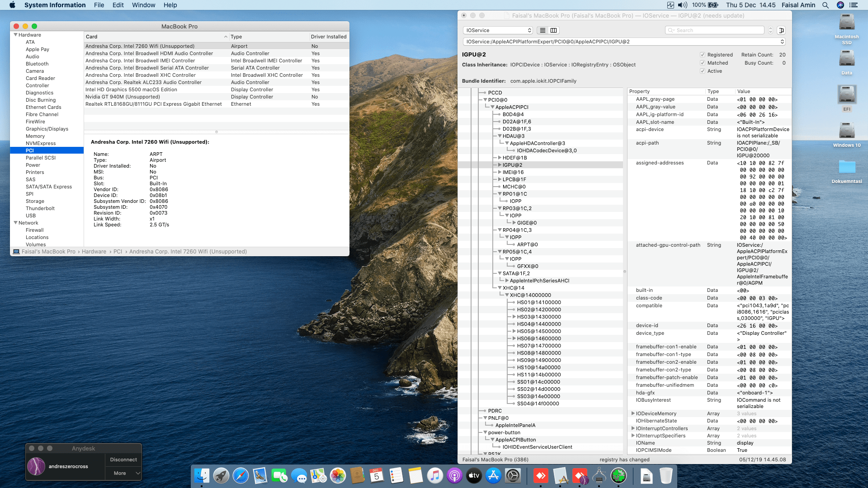Open the IOService plane dropdown
The height and width of the screenshot is (488, 868).
498,30
